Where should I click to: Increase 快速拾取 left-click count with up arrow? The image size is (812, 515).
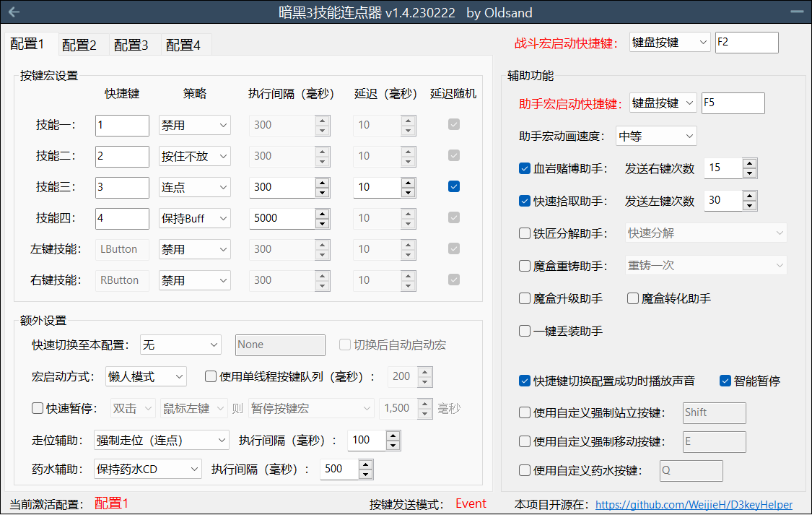click(x=749, y=196)
